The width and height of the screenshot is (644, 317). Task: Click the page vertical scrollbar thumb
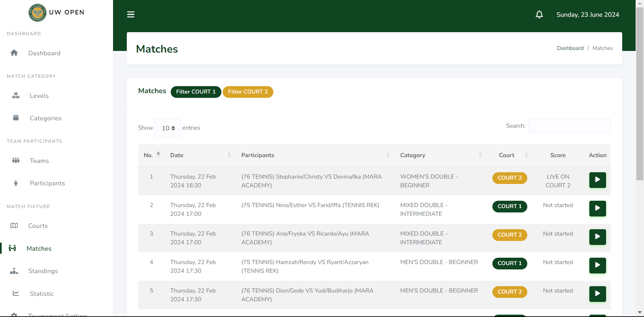click(x=640, y=94)
